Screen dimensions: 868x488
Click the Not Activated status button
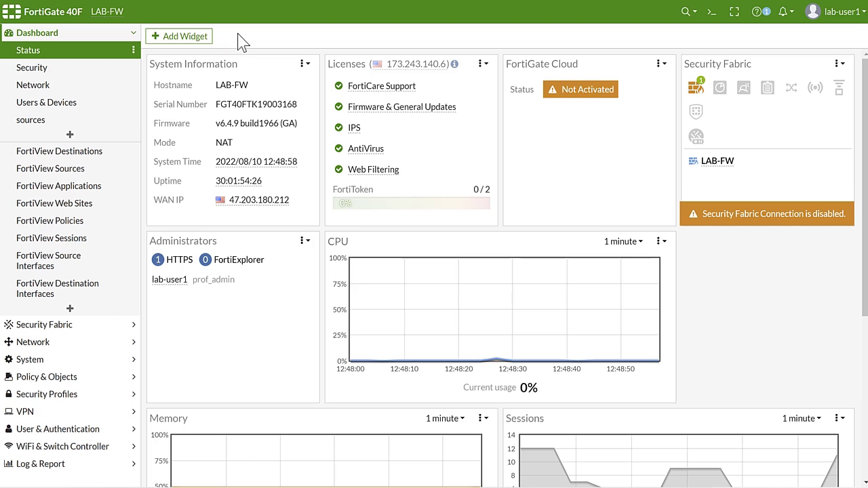pyautogui.click(x=580, y=89)
